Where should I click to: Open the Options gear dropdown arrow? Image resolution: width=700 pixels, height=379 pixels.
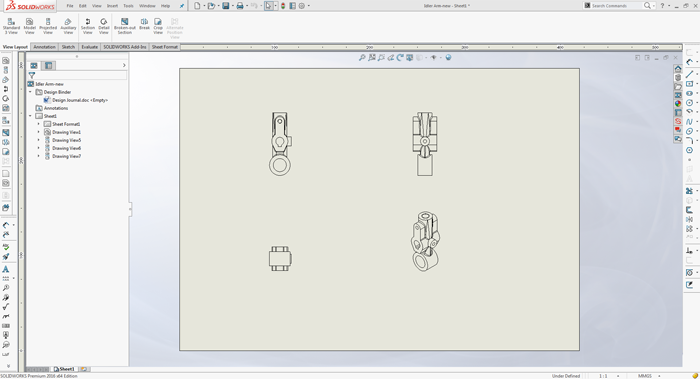point(308,6)
